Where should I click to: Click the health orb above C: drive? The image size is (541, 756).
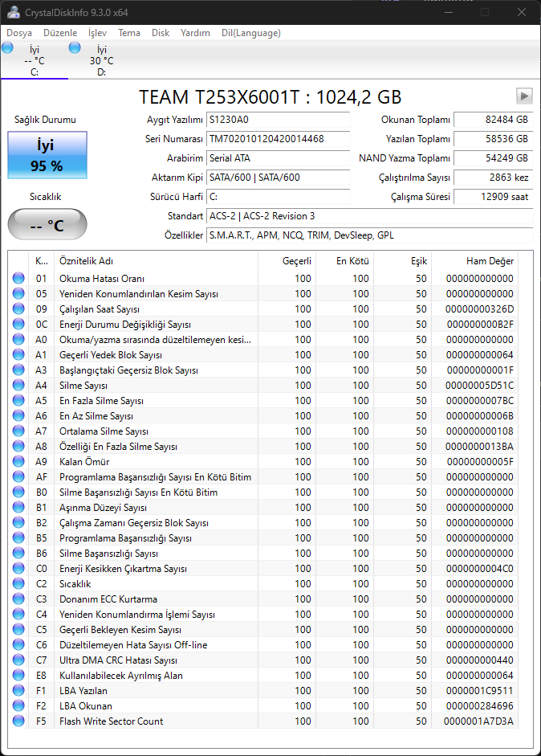point(8,47)
